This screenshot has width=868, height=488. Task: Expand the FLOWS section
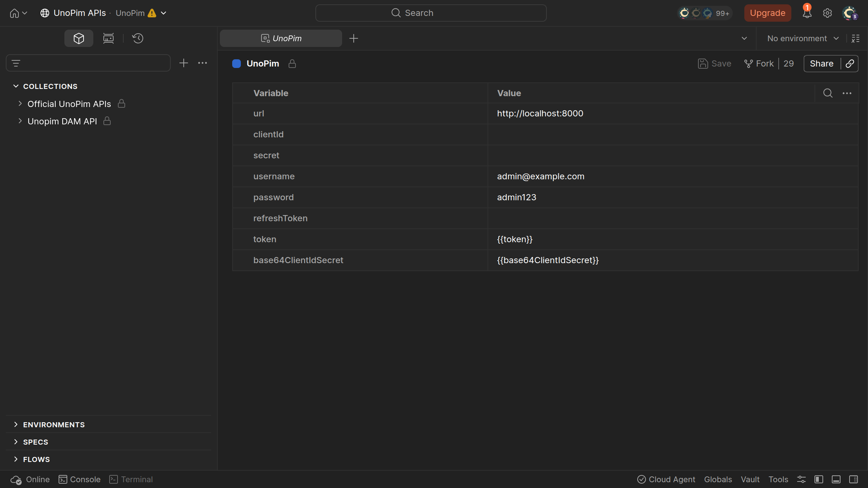[x=16, y=459]
